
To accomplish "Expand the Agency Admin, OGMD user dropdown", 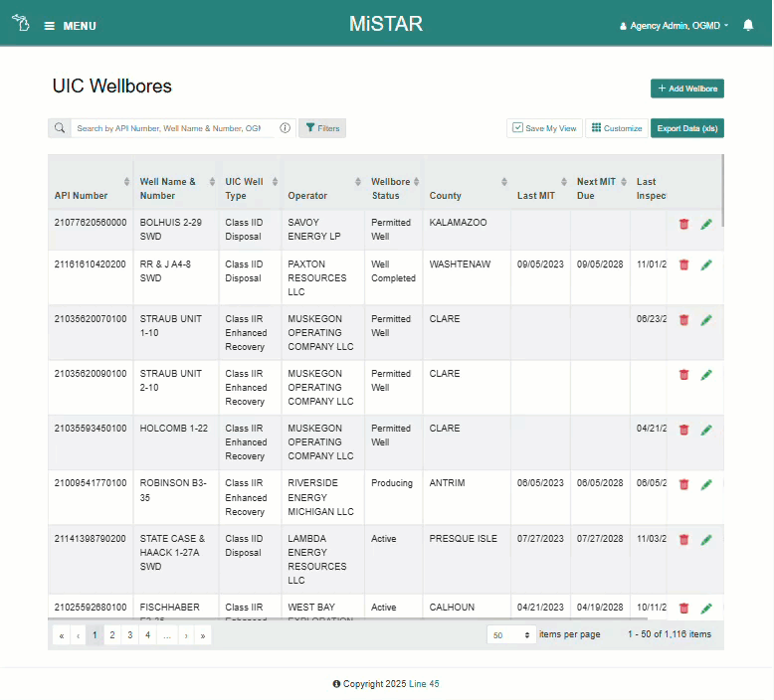I will click(674, 26).
